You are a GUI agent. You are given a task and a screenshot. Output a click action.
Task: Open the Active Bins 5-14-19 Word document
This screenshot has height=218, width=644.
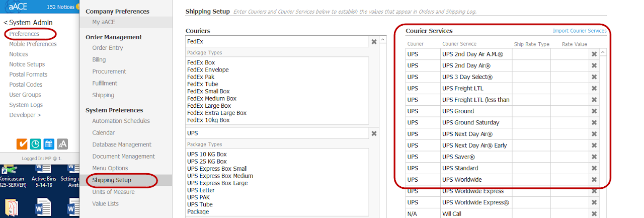[x=43, y=176]
